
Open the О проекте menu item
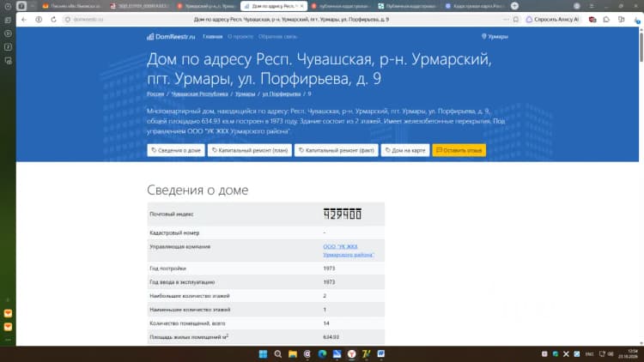240,37
